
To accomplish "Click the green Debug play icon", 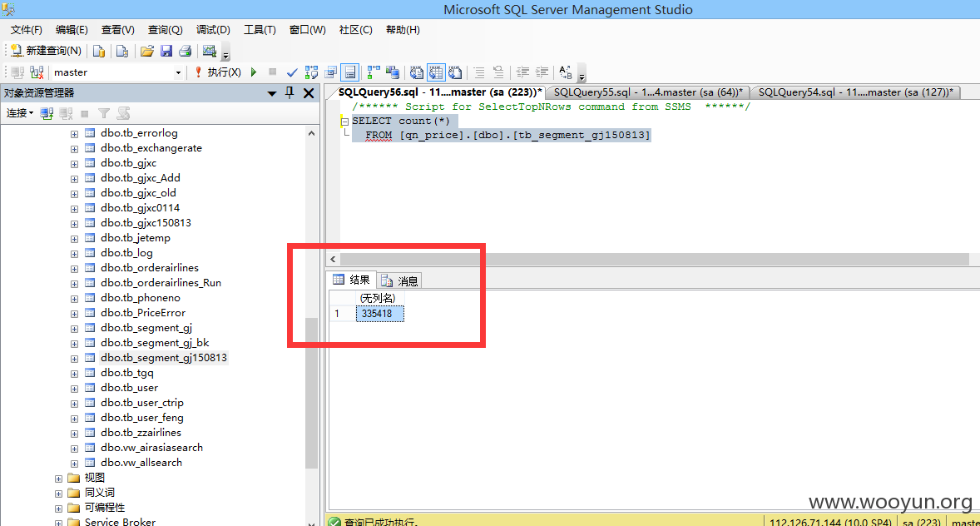I will coord(254,72).
